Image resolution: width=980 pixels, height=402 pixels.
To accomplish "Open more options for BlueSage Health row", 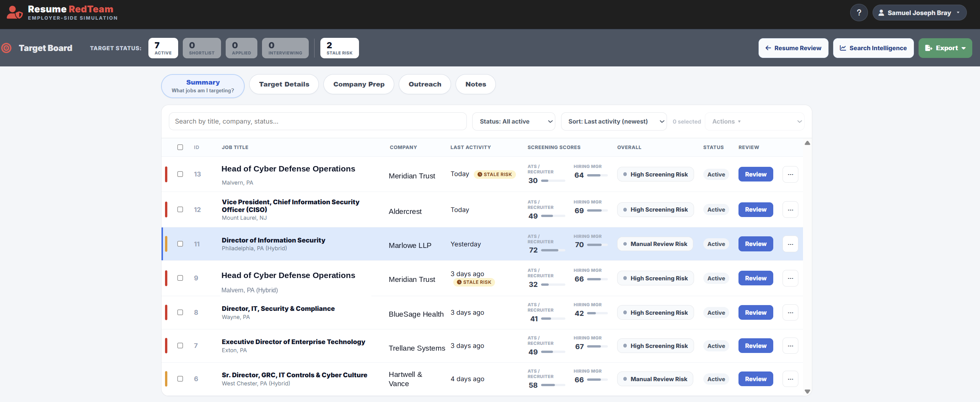I will [790, 313].
